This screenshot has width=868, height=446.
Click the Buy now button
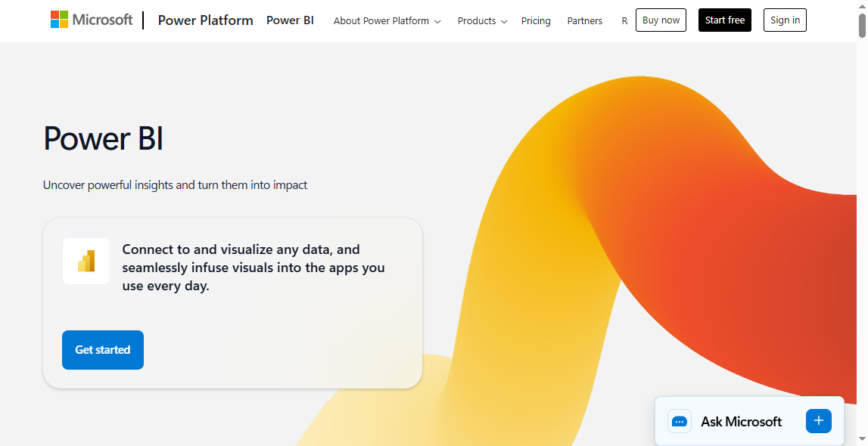click(661, 20)
